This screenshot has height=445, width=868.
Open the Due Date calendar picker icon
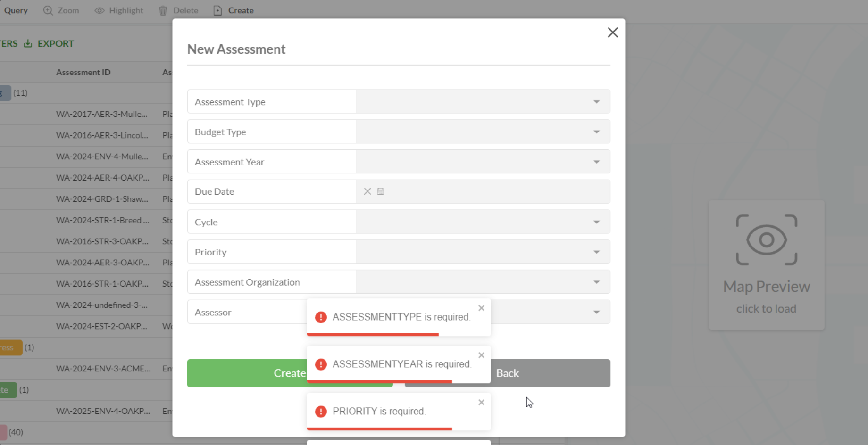[381, 191]
